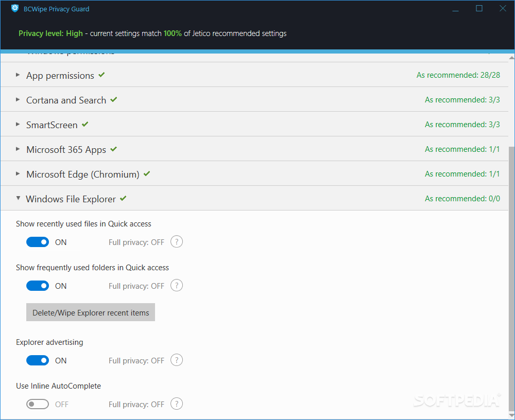Click the green checkmark beside SmartScreen

(85, 124)
